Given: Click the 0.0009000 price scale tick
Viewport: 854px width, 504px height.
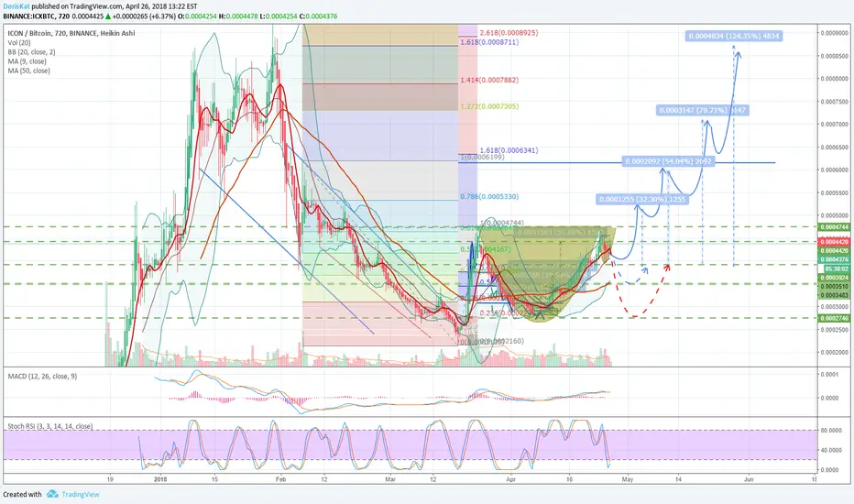Looking at the screenshot, I should click(835, 33).
